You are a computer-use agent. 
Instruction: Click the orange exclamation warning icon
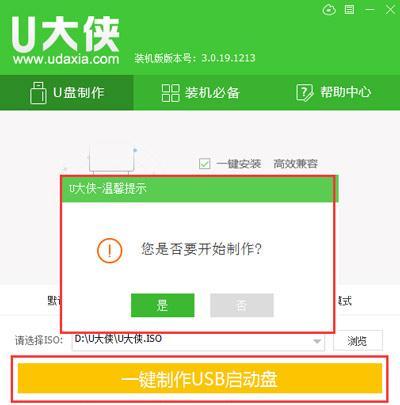click(110, 250)
